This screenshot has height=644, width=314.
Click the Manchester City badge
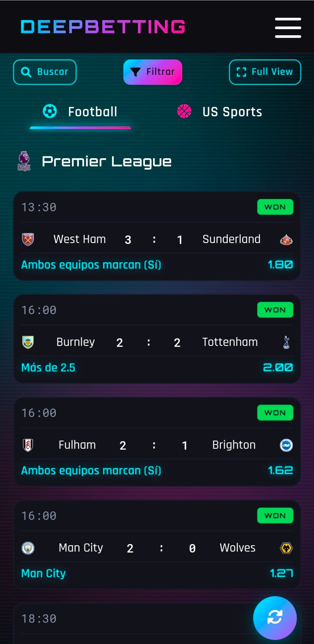coord(28,548)
